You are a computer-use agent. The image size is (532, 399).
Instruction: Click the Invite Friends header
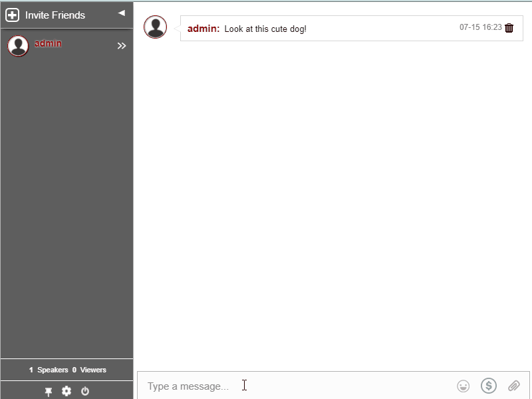tap(55, 15)
